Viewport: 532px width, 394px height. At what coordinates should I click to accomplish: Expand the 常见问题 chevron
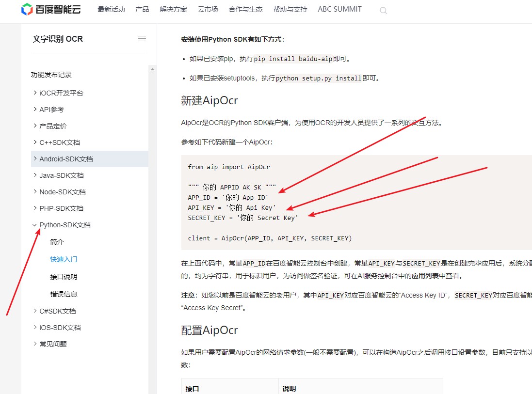(35, 344)
